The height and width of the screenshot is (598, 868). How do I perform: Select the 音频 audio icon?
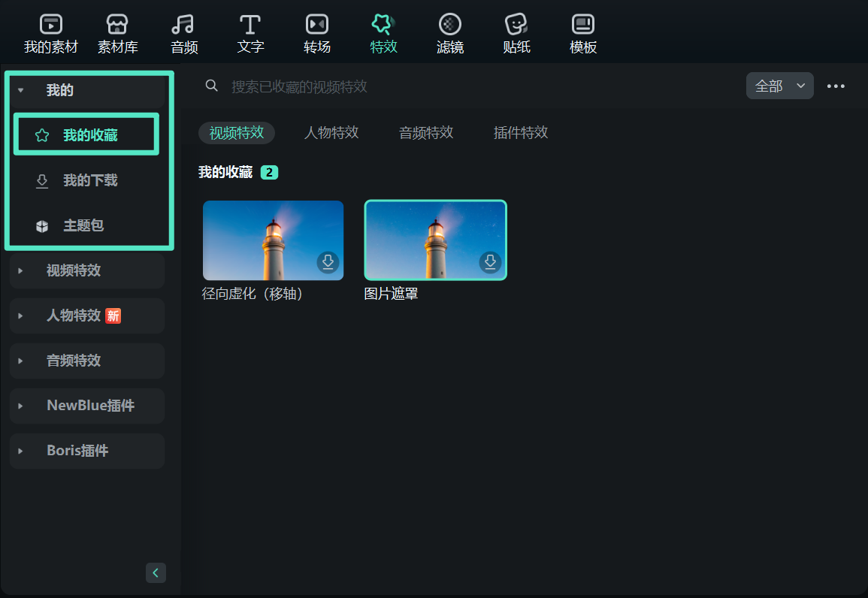click(184, 25)
